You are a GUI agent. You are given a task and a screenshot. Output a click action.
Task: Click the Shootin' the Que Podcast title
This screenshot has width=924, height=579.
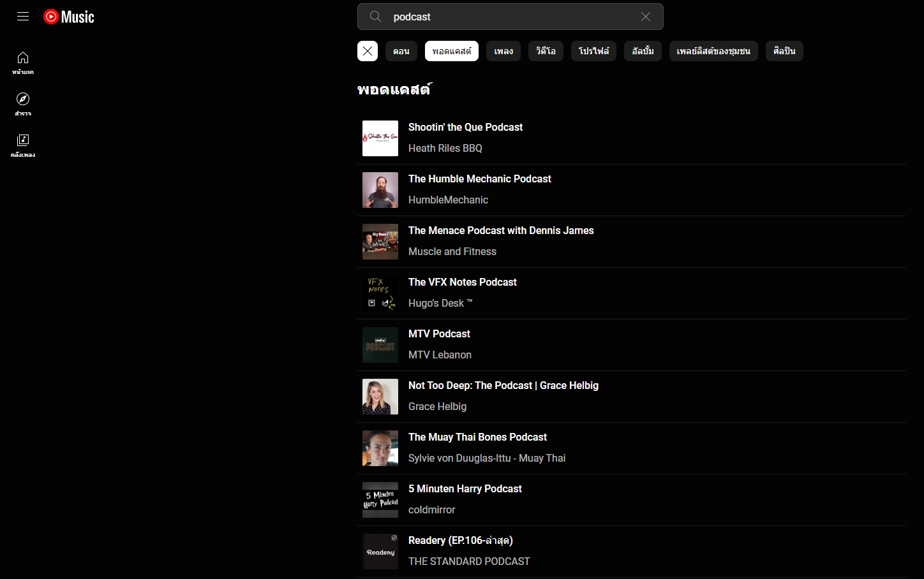[465, 128]
